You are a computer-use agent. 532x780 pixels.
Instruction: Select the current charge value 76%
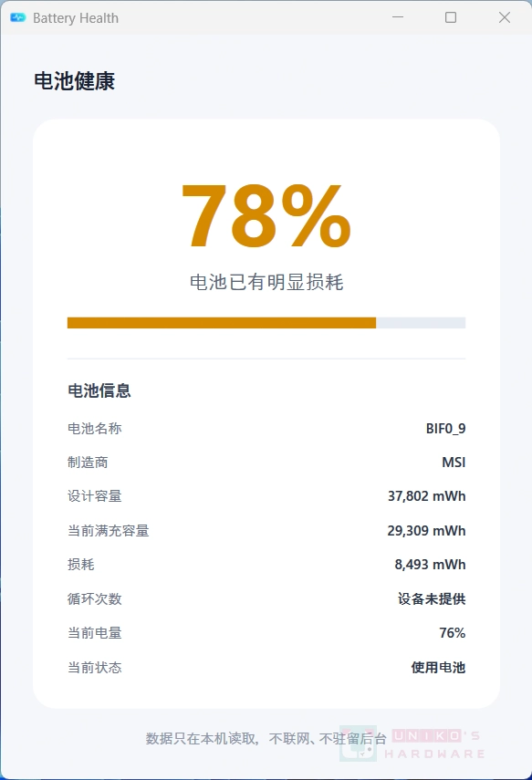pyautogui.click(x=452, y=633)
